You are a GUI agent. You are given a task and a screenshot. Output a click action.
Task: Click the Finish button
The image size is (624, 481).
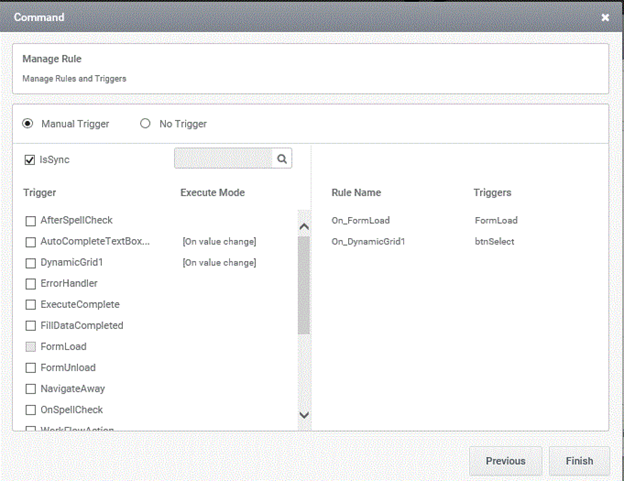[x=579, y=461]
